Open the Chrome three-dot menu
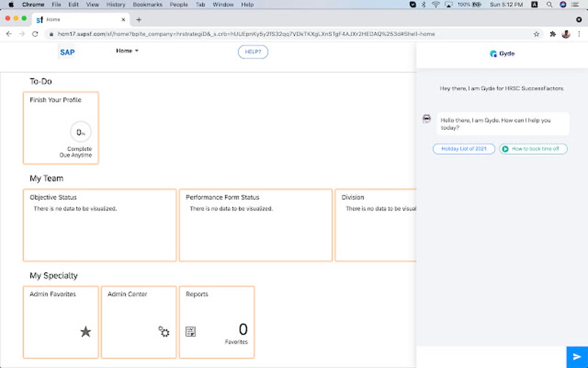This screenshot has width=588, height=368. pyautogui.click(x=579, y=34)
